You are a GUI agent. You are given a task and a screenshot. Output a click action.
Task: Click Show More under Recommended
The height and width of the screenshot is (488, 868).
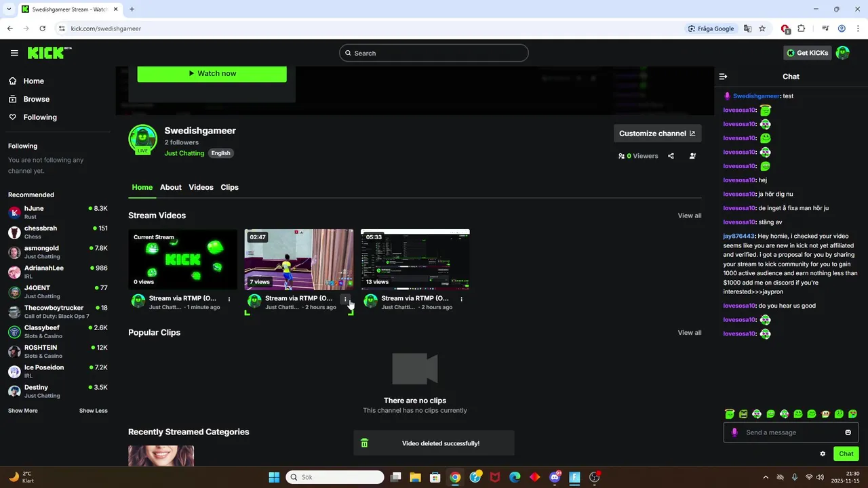click(23, 411)
